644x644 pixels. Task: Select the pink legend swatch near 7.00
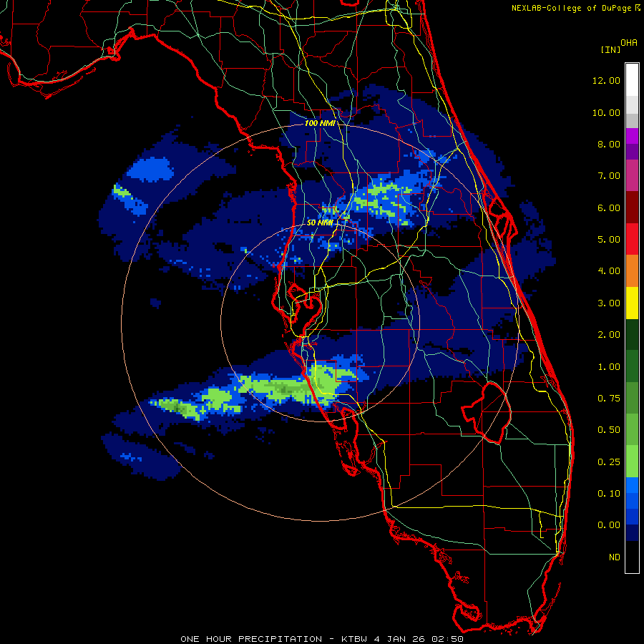point(632,175)
